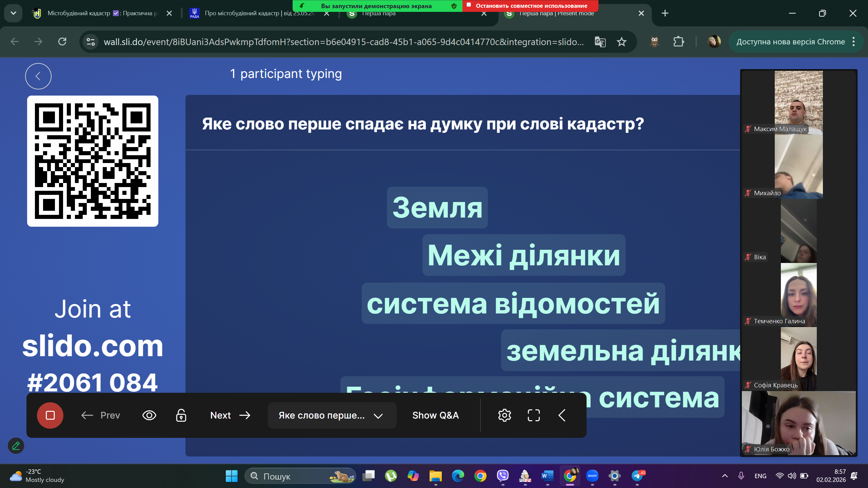Open Chrome extensions puzzle icon
Viewport: 868px width, 488px height.
[x=678, y=42]
